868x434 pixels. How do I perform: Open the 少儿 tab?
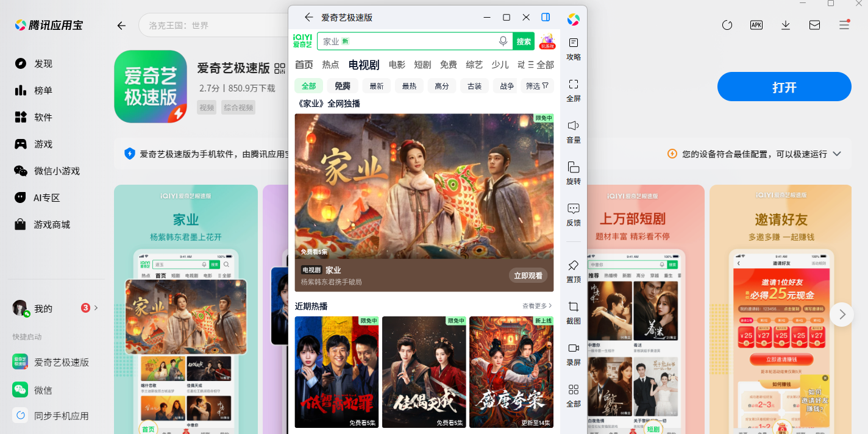500,65
